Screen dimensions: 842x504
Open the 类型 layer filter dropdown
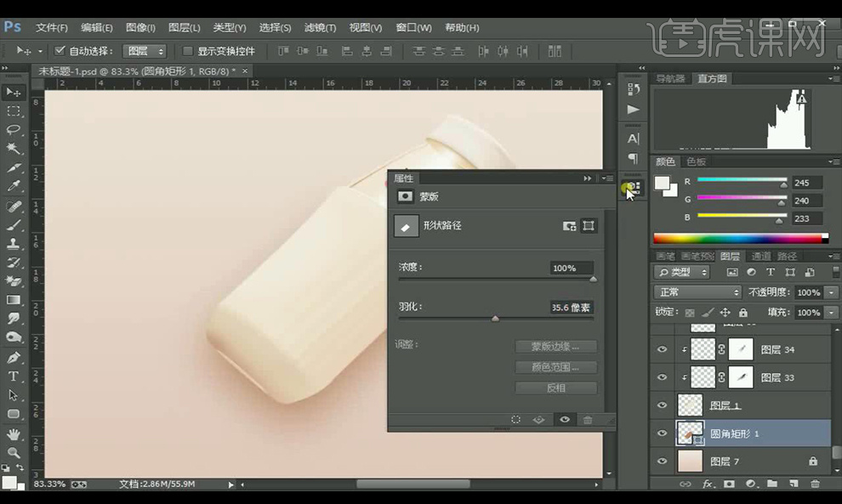(x=682, y=273)
